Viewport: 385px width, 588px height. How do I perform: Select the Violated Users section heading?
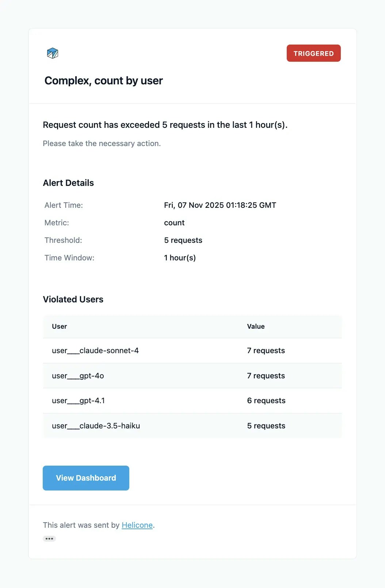pyautogui.click(x=73, y=299)
